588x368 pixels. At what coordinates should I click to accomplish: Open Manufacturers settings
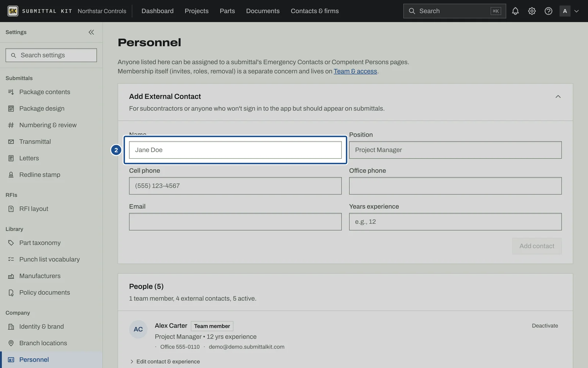[x=51, y=276]
